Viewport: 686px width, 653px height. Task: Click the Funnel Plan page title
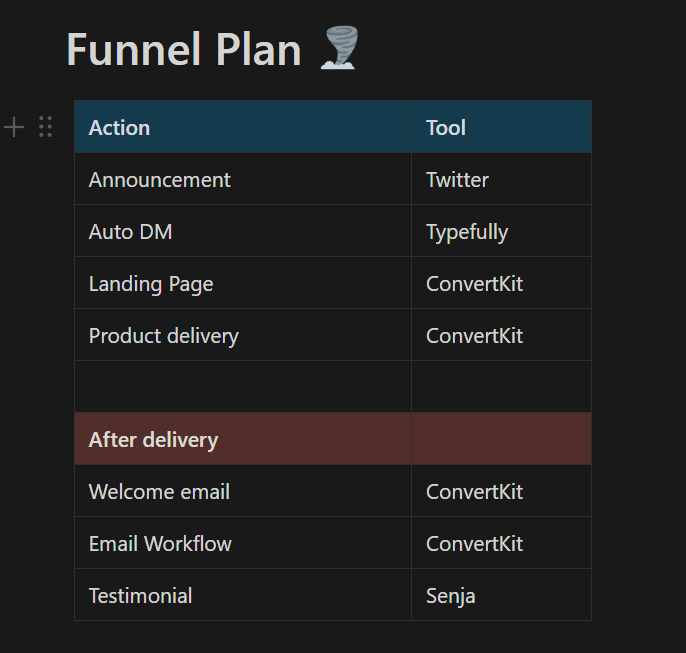(184, 49)
